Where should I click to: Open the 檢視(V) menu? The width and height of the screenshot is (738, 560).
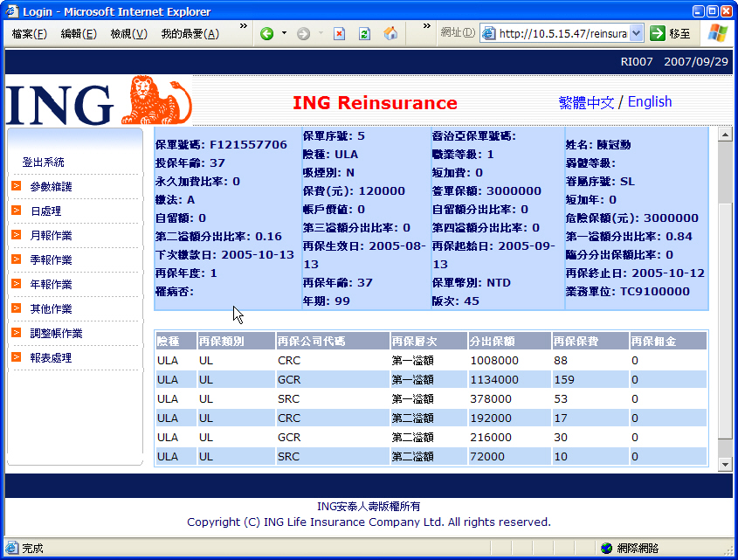pyautogui.click(x=129, y=34)
